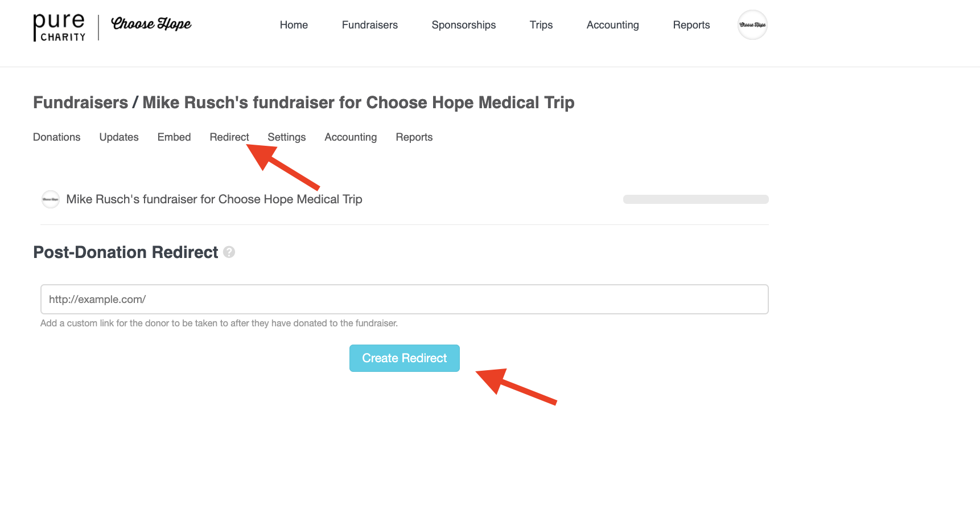Screen dimensions: 980x508
Task: Click the help question mark icon
Action: point(229,252)
